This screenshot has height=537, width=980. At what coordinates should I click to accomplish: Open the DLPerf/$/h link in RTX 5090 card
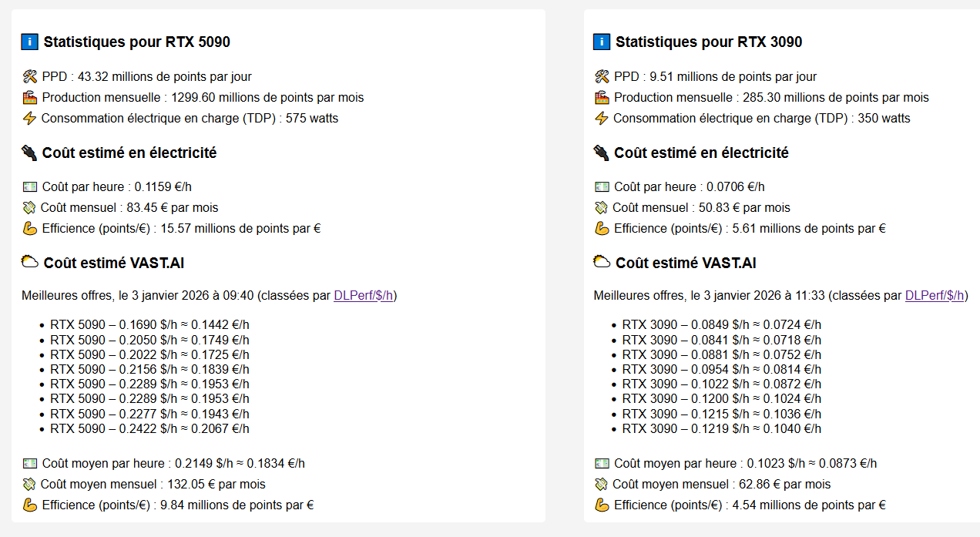tap(363, 296)
